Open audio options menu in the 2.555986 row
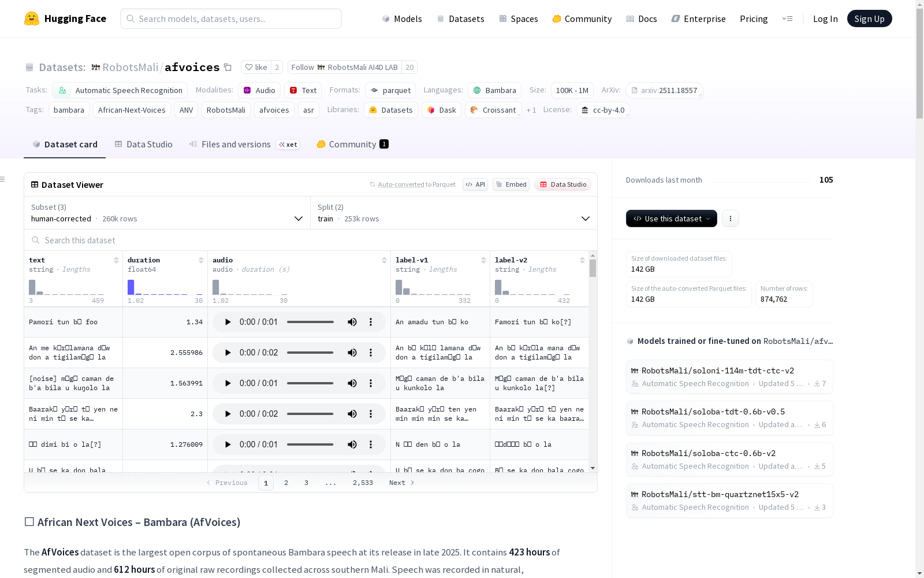Viewport: 924px width, 578px height. (x=371, y=353)
